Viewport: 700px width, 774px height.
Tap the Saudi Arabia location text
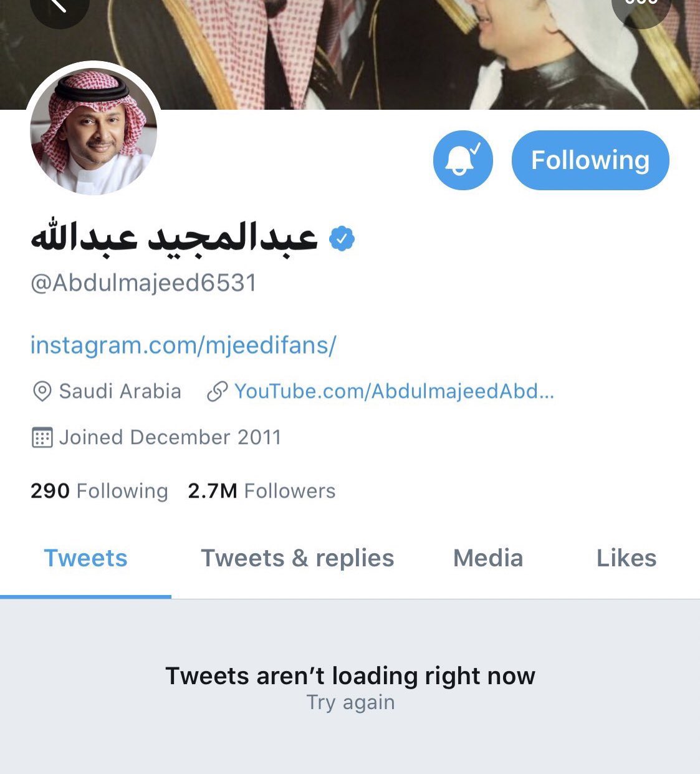pyautogui.click(x=120, y=391)
